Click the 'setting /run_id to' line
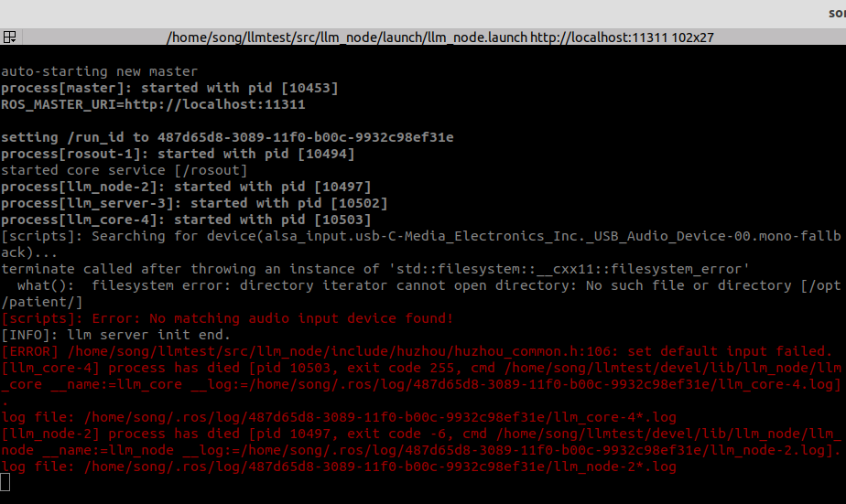This screenshot has height=504, width=846. point(227,137)
